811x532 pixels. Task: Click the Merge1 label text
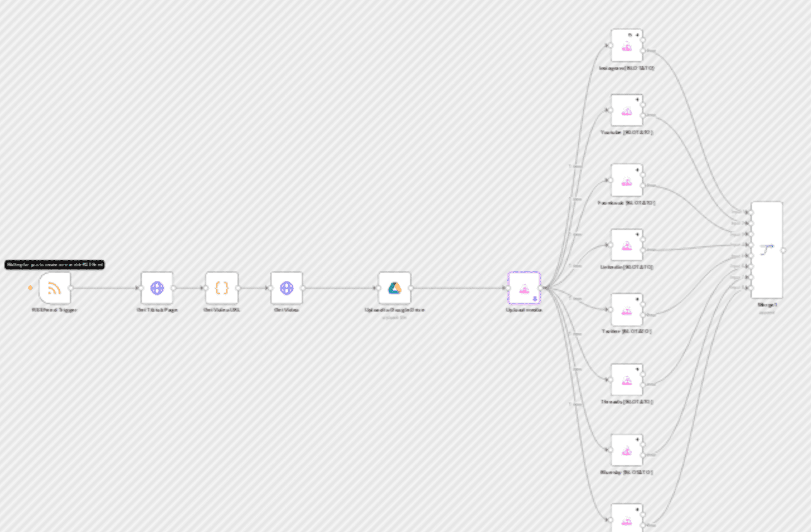pos(767,305)
